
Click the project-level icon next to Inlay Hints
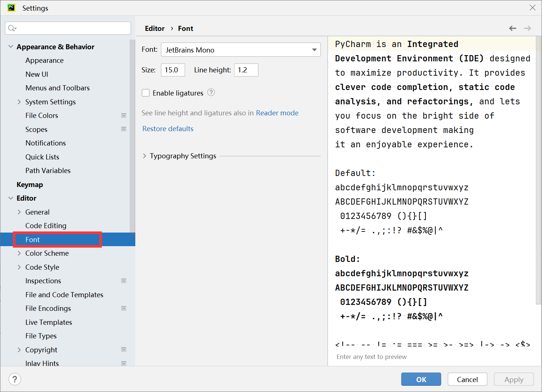(x=124, y=363)
